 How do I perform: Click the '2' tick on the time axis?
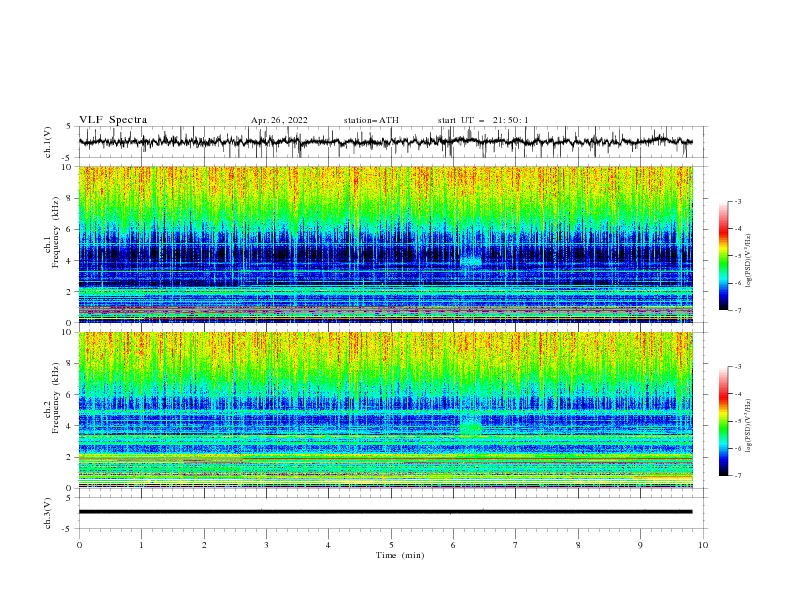tap(204, 545)
